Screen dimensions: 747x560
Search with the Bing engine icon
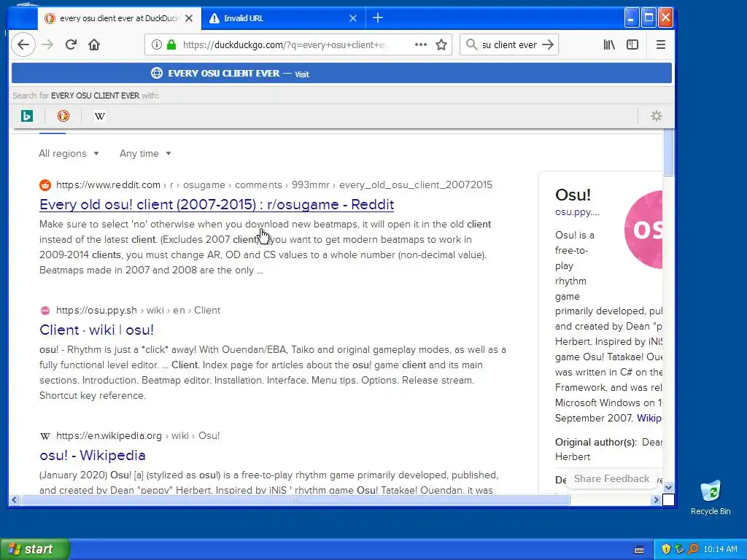pos(27,116)
